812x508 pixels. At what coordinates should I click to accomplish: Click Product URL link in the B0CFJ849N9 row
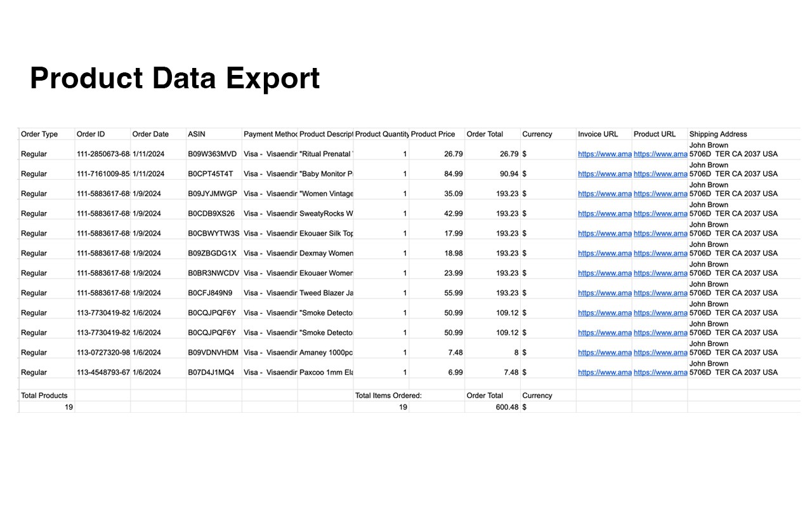pyautogui.click(x=660, y=293)
